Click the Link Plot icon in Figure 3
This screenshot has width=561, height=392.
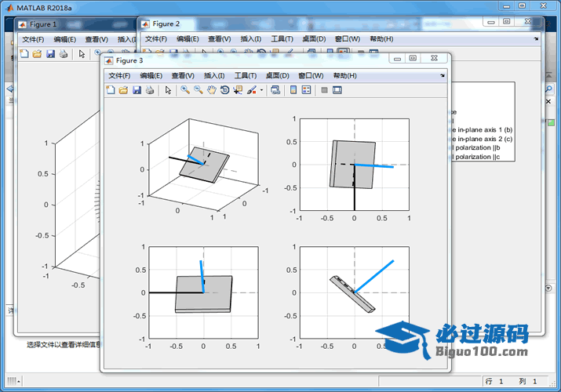[x=275, y=90]
